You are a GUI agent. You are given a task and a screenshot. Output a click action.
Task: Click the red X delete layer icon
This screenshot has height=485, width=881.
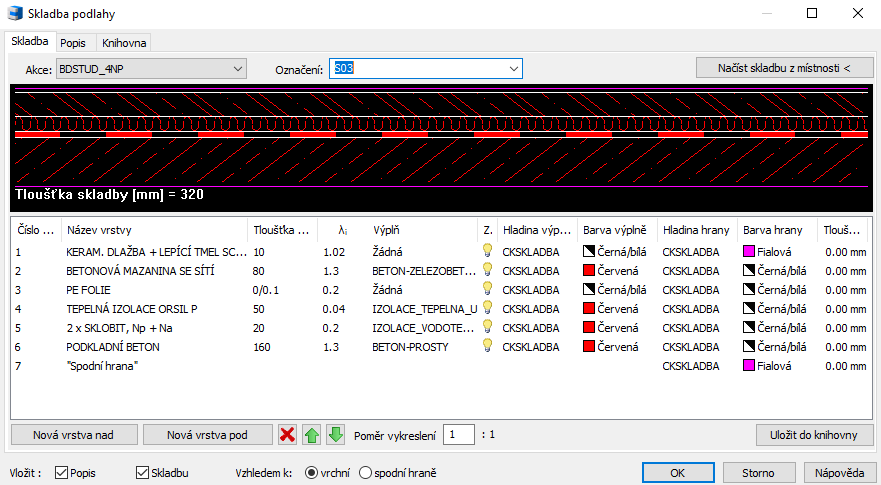click(x=288, y=435)
